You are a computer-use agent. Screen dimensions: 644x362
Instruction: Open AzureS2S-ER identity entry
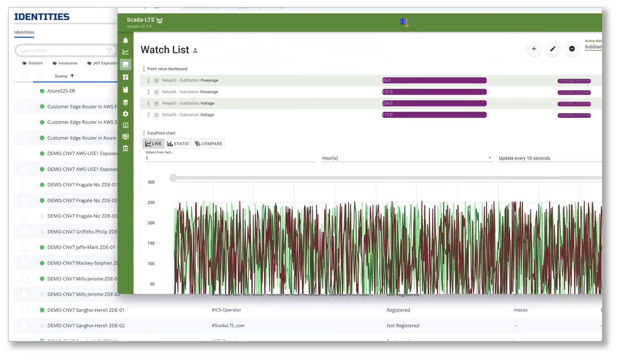click(x=61, y=91)
